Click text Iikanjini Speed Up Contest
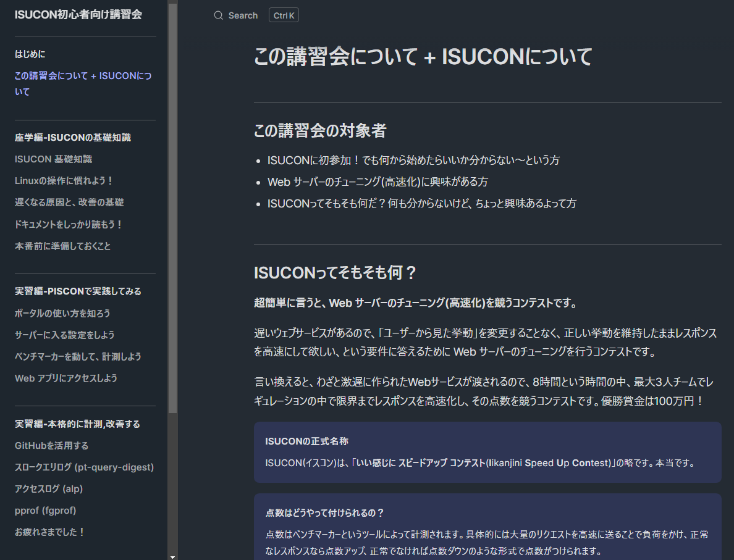This screenshot has height=560, width=734. click(x=550, y=462)
